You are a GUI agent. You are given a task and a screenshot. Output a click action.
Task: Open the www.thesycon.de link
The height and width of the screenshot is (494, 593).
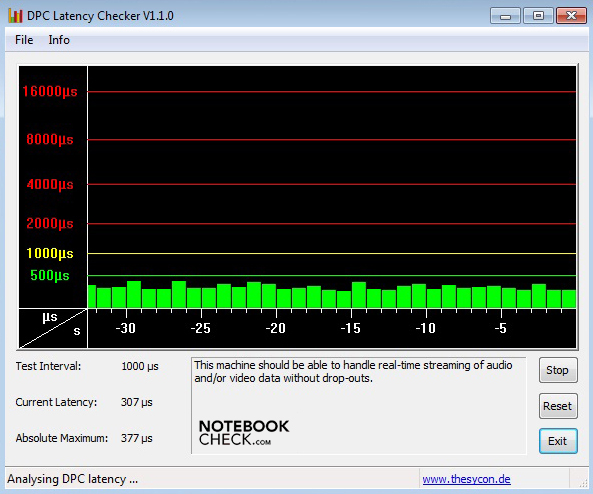466,479
